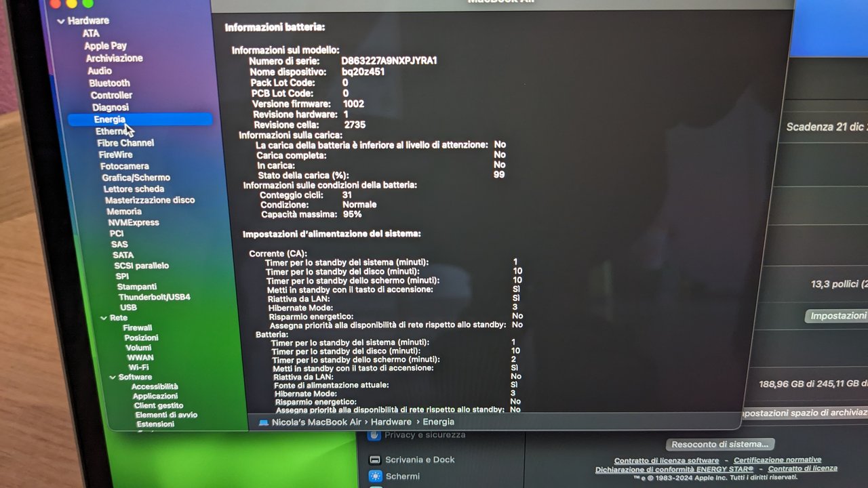Select SATA in the sidebar
This screenshot has width=868, height=488.
coord(123,255)
